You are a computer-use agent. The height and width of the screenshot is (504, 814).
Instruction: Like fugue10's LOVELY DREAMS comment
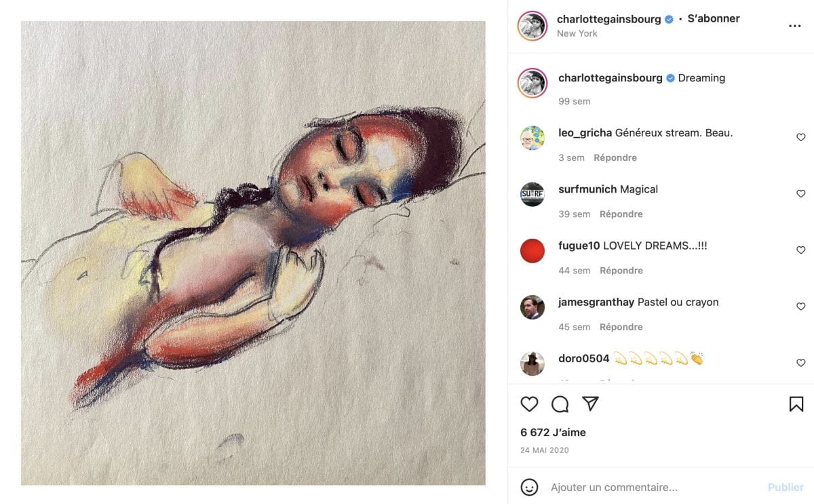[800, 250]
